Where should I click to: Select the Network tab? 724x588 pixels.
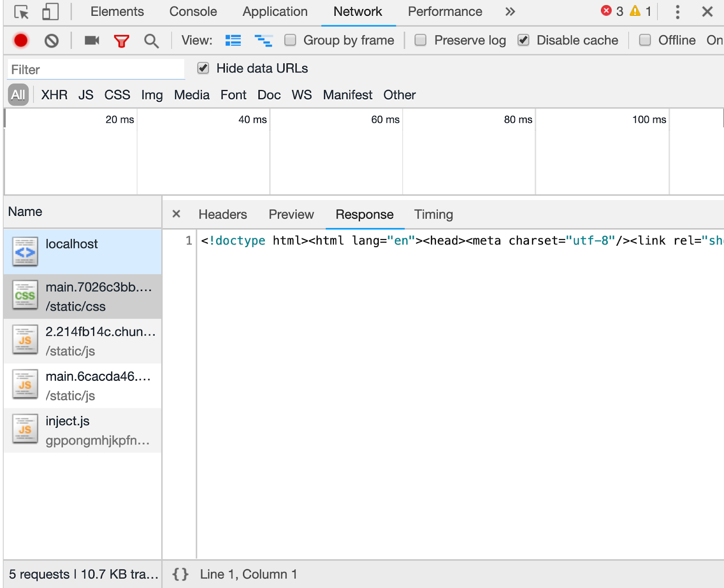tap(358, 12)
